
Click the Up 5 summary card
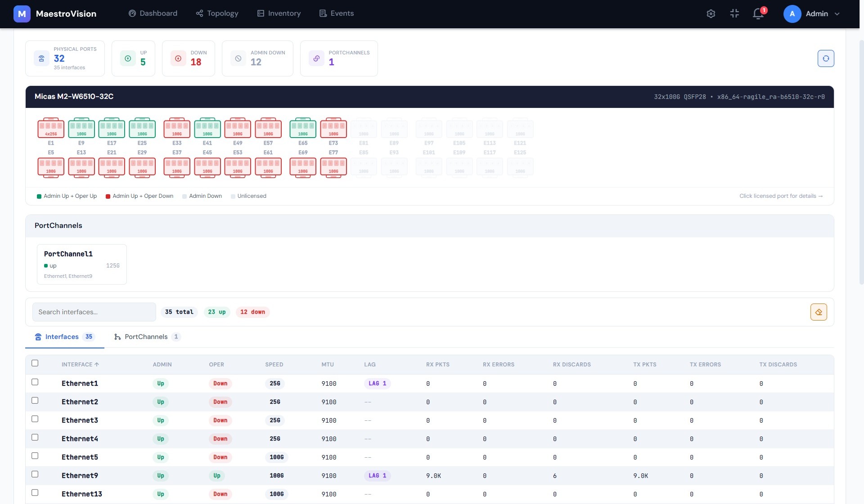(133, 58)
